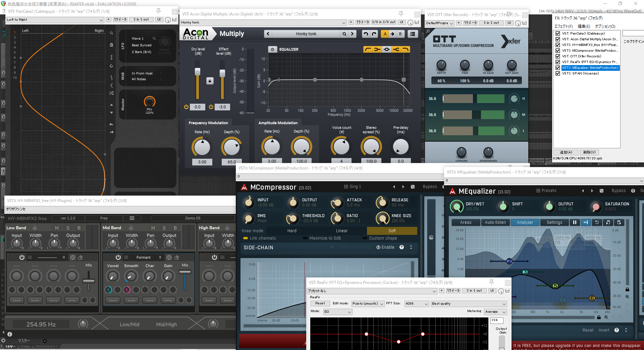Click the redo arrow in Multiply
644x350 pixels.
[x=374, y=34]
